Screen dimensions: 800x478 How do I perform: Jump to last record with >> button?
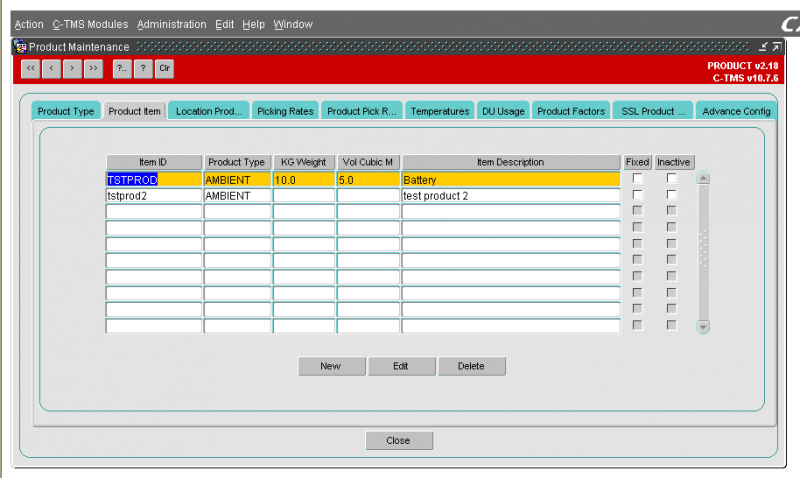pyautogui.click(x=93, y=68)
